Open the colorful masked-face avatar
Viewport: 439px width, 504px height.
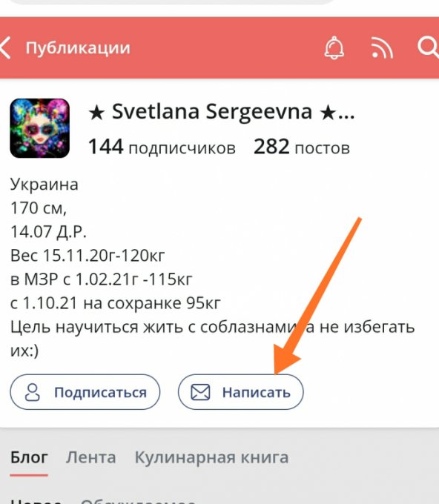pos(39,128)
